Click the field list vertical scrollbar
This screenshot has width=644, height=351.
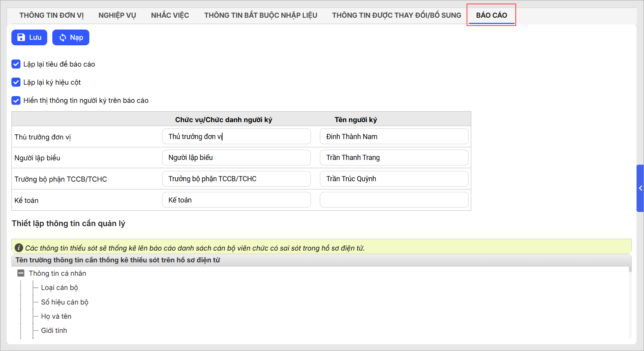pos(630,303)
